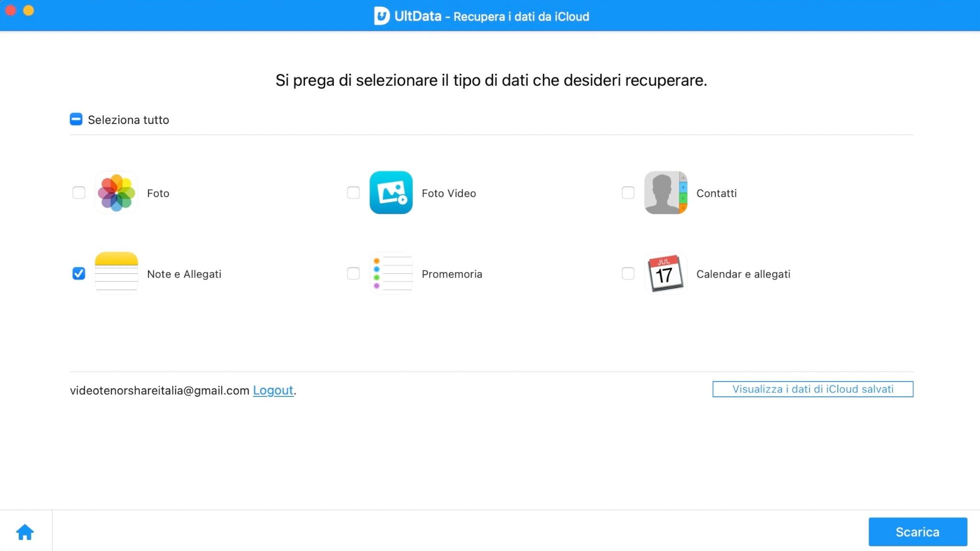Open Visualizza i dati di iCloud salvati
This screenshot has height=551, width=980.
pos(813,389)
